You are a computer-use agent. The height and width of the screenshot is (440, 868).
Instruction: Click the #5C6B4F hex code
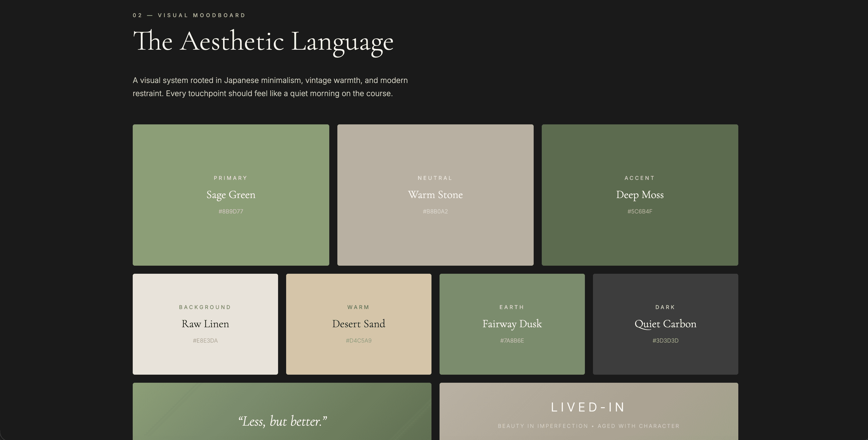[640, 212]
